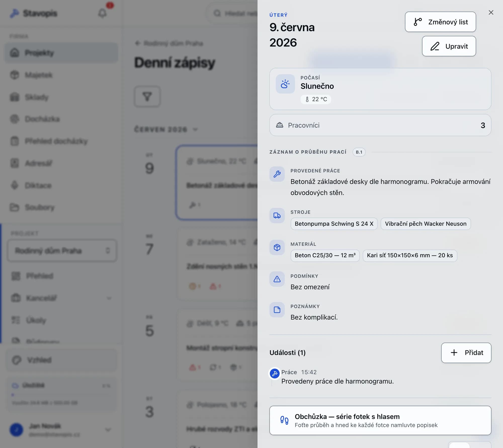Open Projekty in the sidebar
Screen dimensions: 503x448
pos(61,53)
